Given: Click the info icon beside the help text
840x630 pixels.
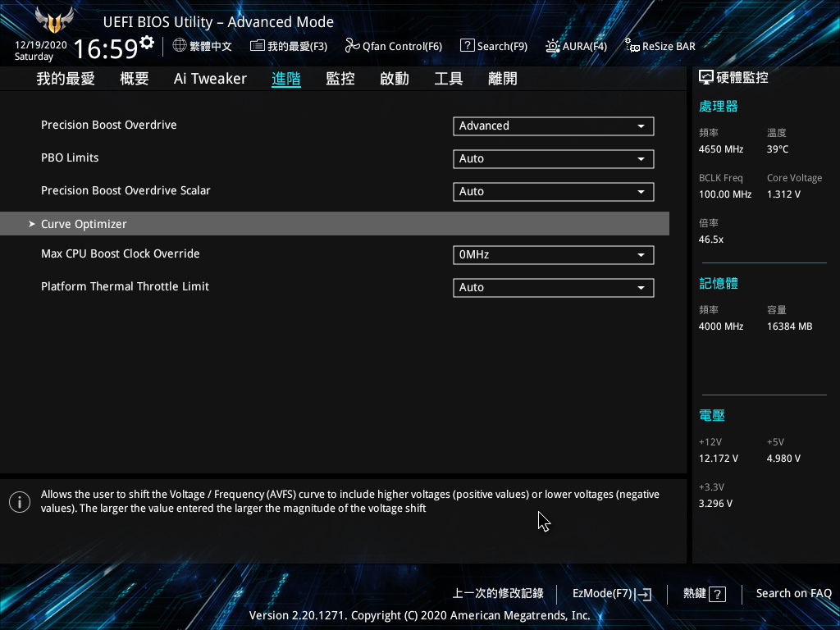Looking at the screenshot, I should 20,502.
